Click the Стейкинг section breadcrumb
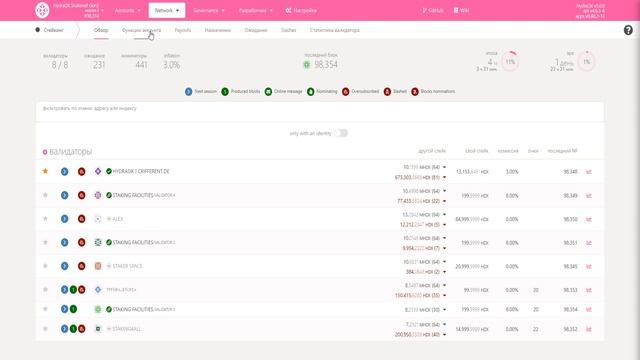The width and height of the screenshot is (640, 360). tap(50, 30)
